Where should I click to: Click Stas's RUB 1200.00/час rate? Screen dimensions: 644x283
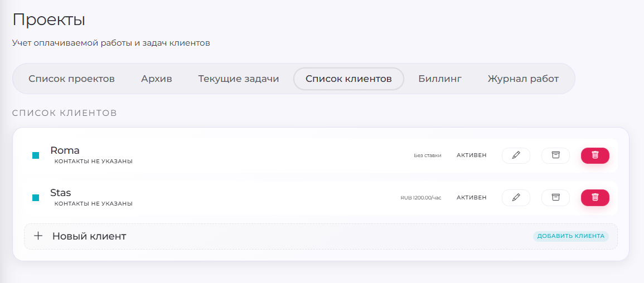point(421,198)
